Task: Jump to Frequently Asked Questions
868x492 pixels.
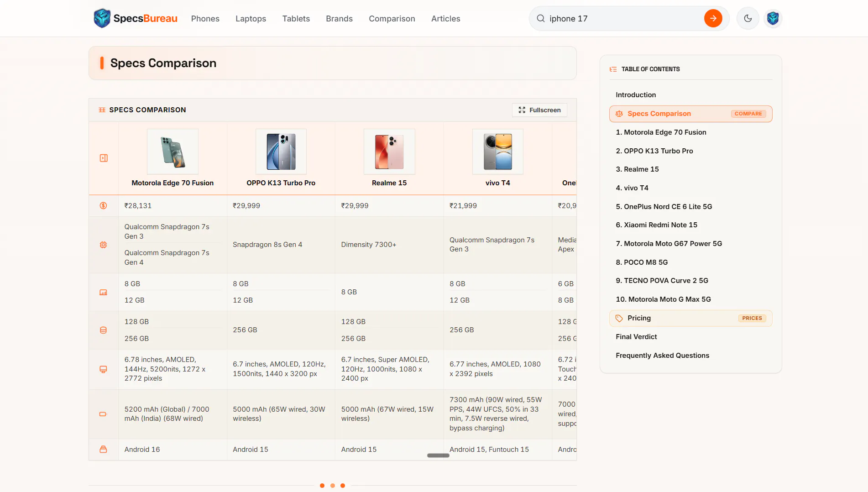Action: [x=662, y=356]
